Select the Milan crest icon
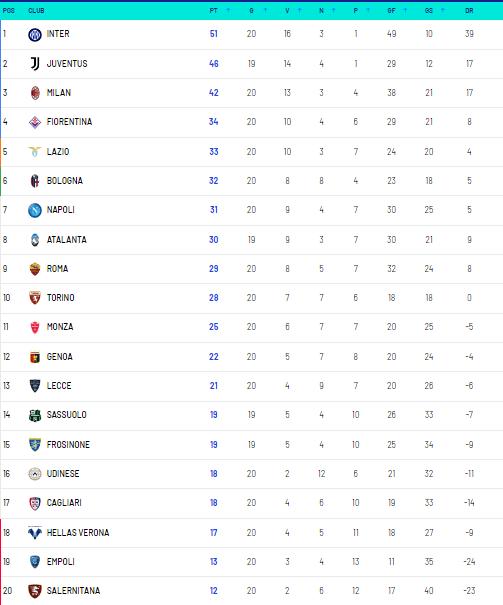The image size is (503, 605). [x=35, y=93]
